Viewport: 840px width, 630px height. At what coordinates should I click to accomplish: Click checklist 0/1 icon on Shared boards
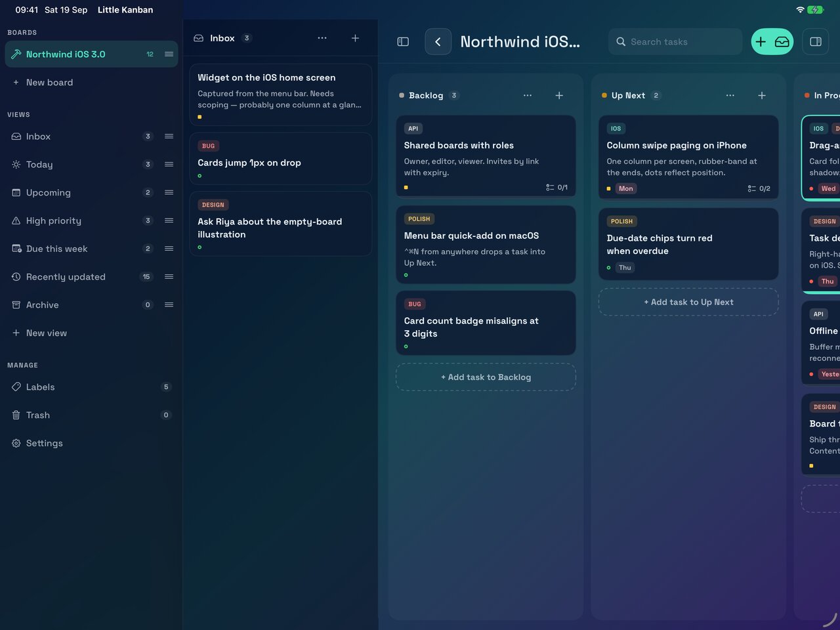pyautogui.click(x=550, y=188)
